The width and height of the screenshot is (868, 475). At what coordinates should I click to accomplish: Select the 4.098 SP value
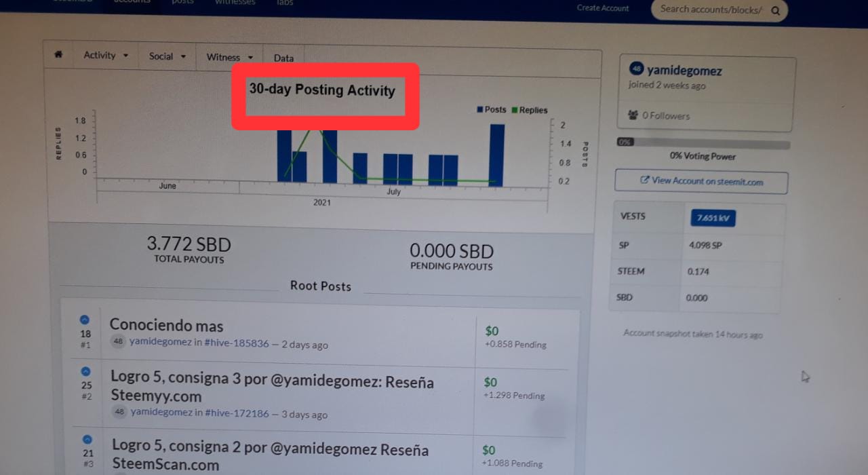705,245
